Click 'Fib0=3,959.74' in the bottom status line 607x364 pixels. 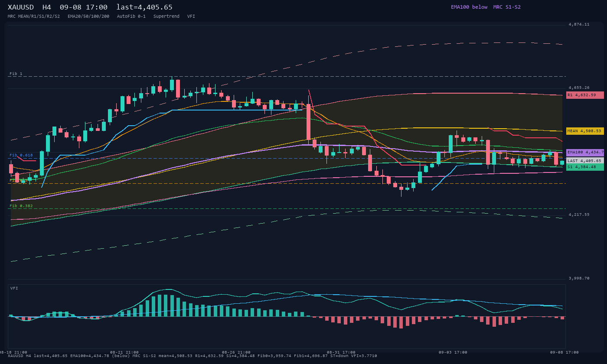[274, 356]
